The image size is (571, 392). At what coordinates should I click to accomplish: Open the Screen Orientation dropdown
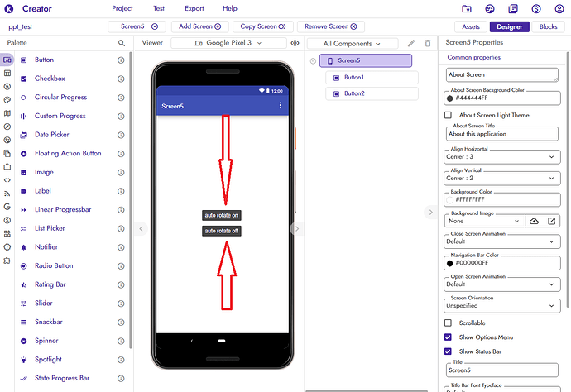point(501,305)
